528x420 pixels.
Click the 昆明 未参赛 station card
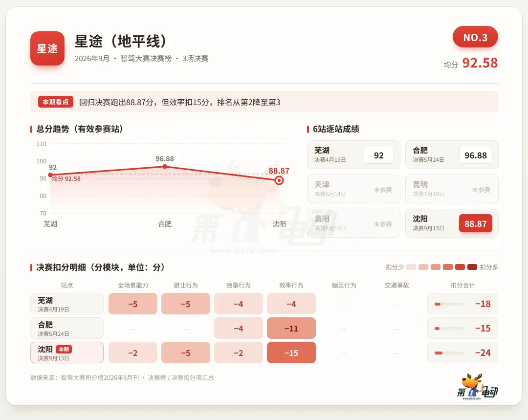click(452, 189)
